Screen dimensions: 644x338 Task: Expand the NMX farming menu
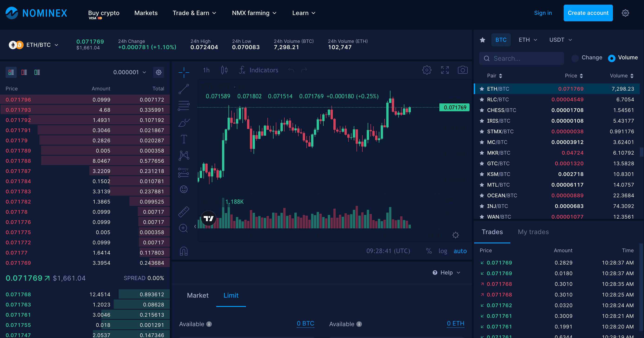pos(254,13)
